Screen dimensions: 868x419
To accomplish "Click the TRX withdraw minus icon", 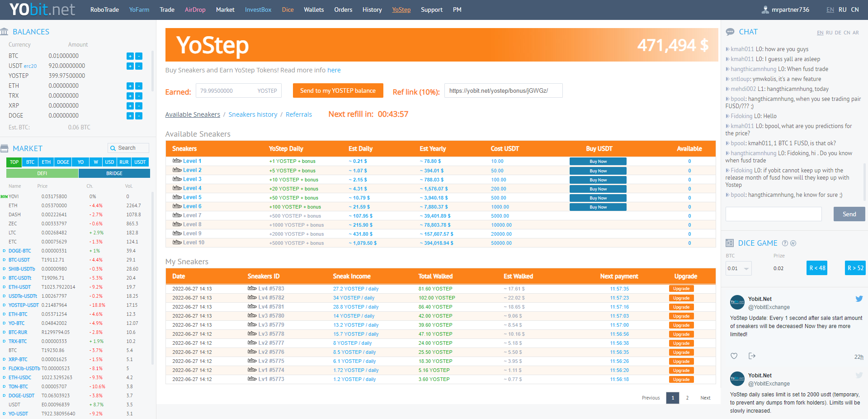I will pyautogui.click(x=139, y=96).
